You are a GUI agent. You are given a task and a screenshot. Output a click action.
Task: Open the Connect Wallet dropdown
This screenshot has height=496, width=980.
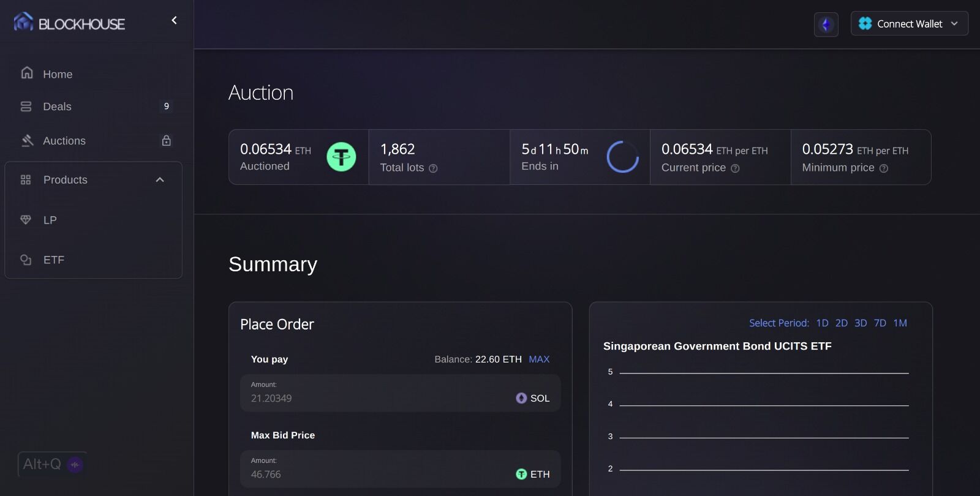click(x=909, y=23)
